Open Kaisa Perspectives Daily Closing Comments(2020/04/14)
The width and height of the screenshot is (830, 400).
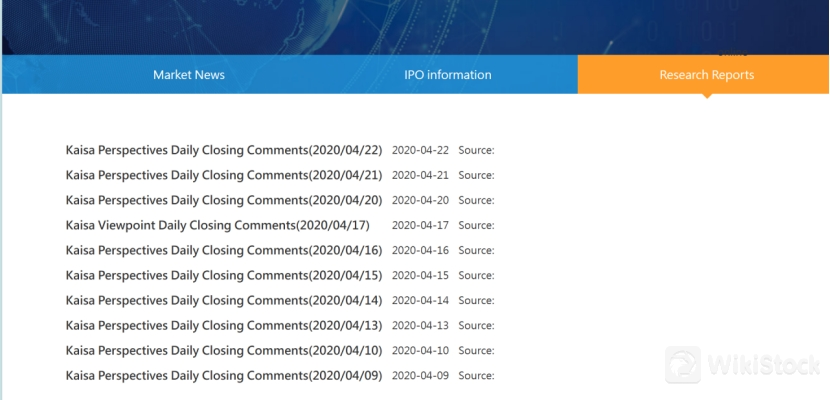point(224,301)
